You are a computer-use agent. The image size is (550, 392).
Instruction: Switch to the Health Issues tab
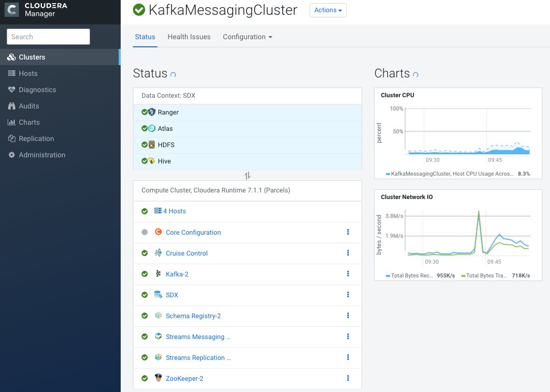(x=189, y=37)
